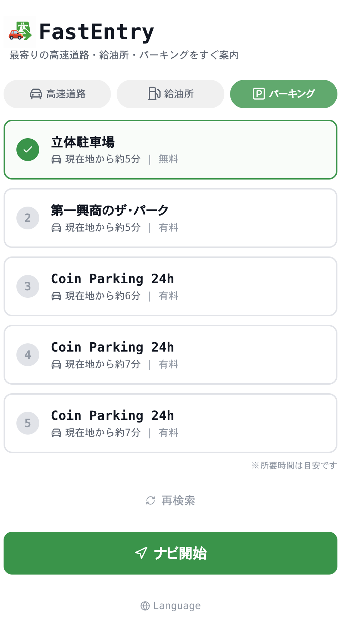Choose the number 5 Coin Parking option
341x644 pixels.
[170, 423]
